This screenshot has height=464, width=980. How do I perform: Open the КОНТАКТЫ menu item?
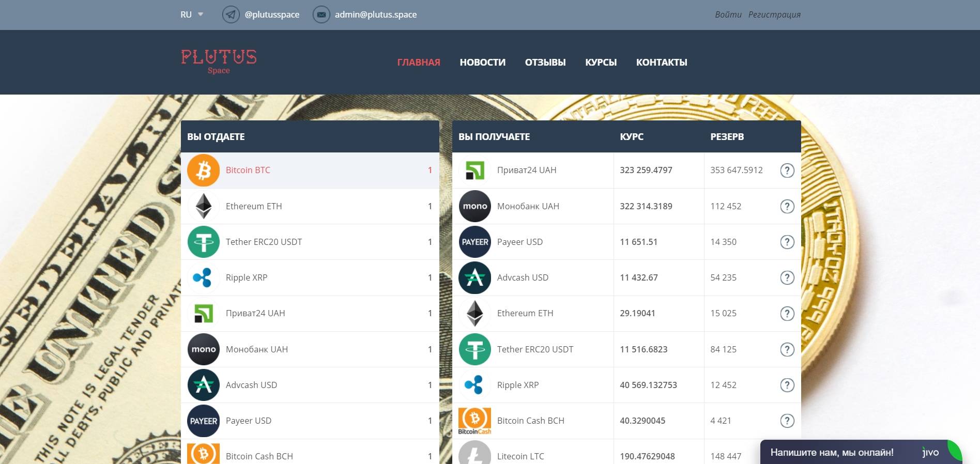662,62
